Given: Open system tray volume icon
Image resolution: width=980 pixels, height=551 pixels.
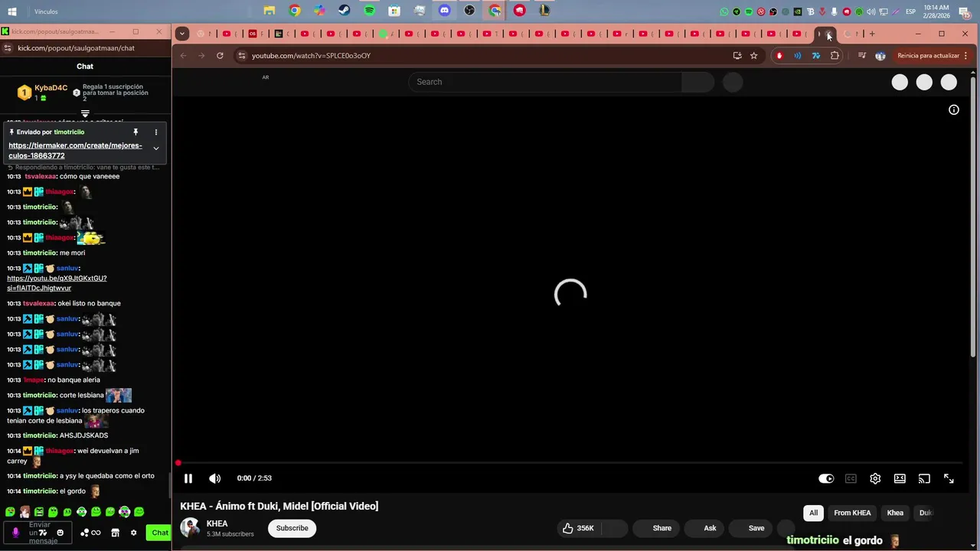Looking at the screenshot, I should pyautogui.click(x=871, y=11).
